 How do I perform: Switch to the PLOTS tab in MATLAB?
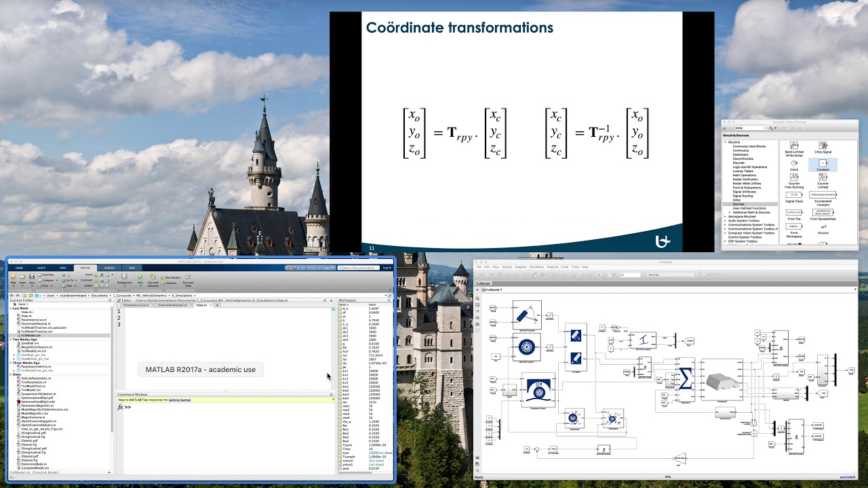tap(41, 268)
